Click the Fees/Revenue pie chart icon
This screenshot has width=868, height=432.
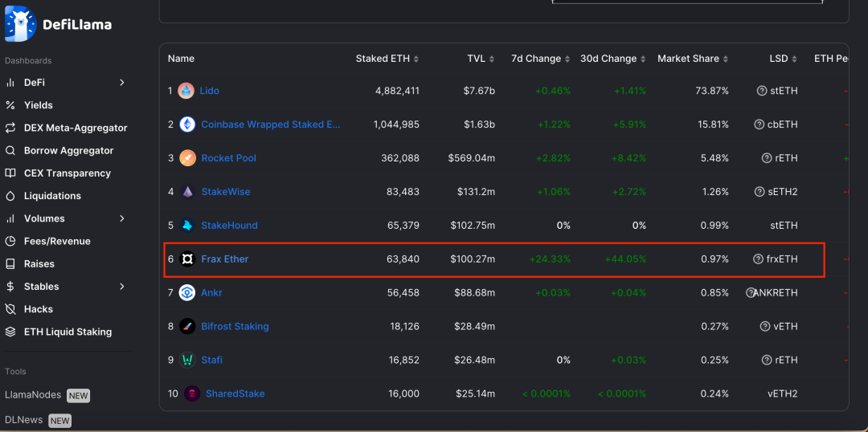tap(10, 241)
